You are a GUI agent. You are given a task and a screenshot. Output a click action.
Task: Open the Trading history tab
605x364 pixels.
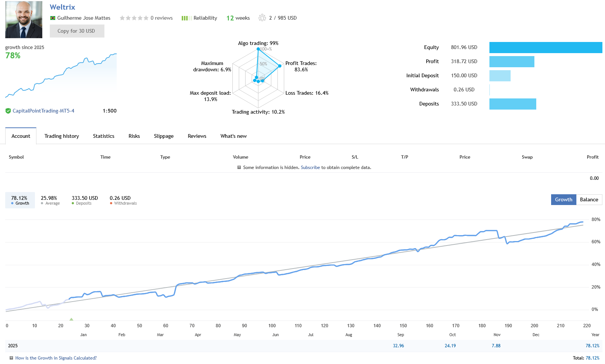(62, 136)
